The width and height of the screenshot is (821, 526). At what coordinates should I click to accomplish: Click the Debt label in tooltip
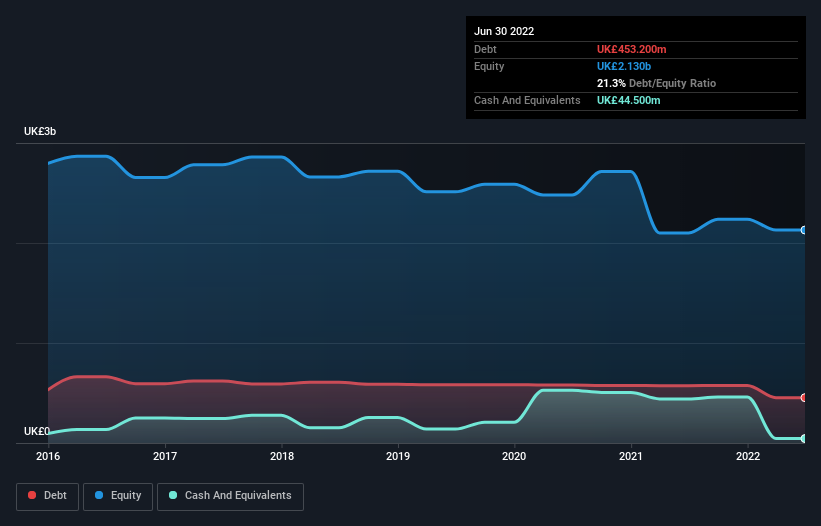(485, 49)
